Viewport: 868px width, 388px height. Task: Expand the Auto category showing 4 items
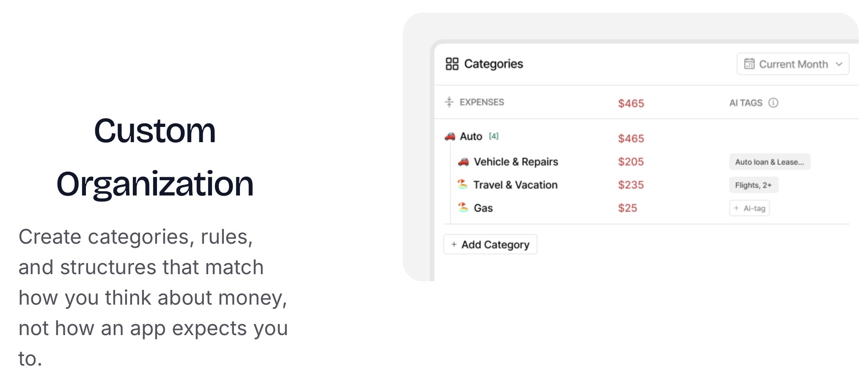tap(472, 136)
